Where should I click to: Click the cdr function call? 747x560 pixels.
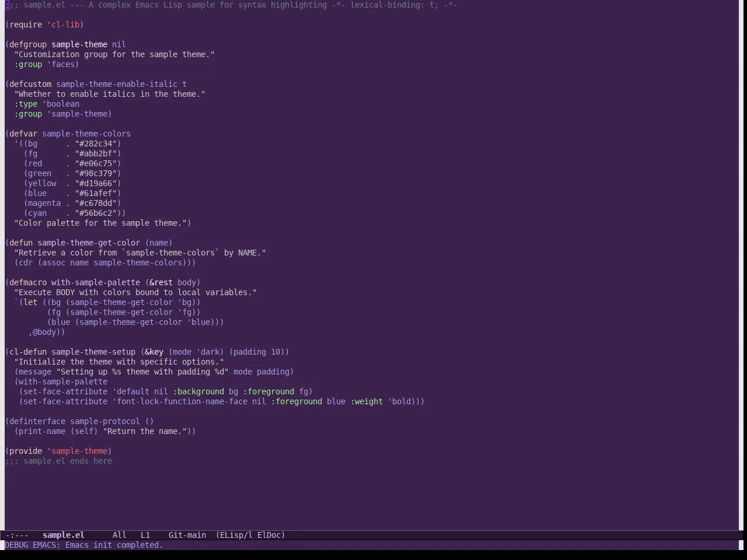(26, 262)
